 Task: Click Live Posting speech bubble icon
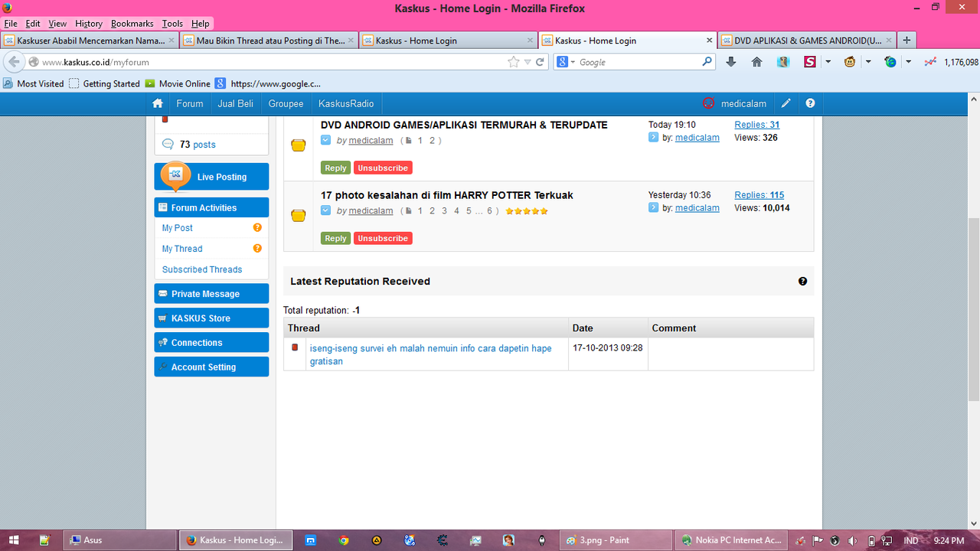(175, 176)
